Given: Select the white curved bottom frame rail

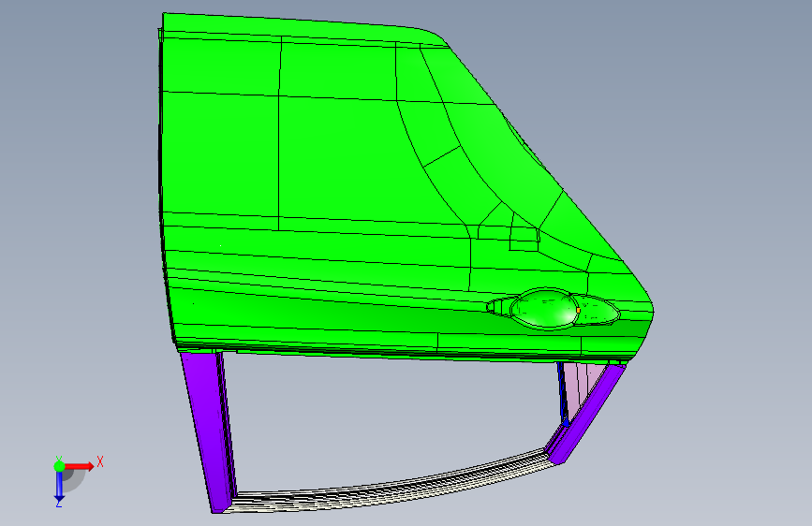Looking at the screenshot, I should pos(393,487).
